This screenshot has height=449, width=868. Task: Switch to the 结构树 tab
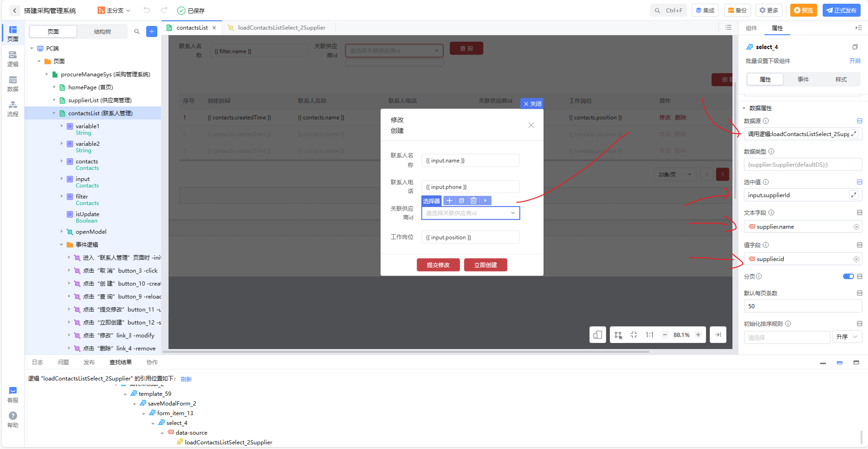tap(102, 31)
